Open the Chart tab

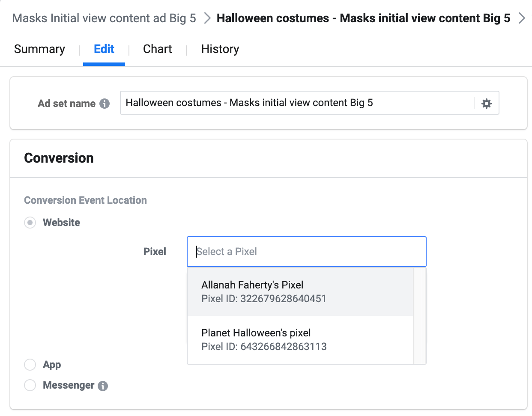pos(157,49)
